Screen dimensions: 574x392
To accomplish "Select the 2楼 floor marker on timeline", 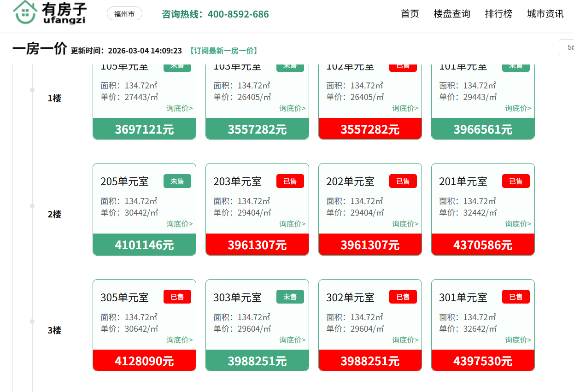I will [x=54, y=214].
